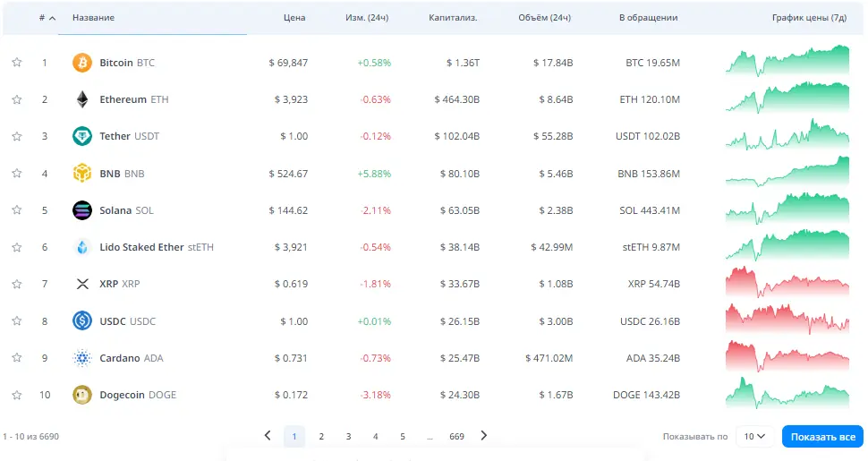Click the Ethereum diamond logo icon
This screenshot has height=461, width=868.
click(82, 99)
